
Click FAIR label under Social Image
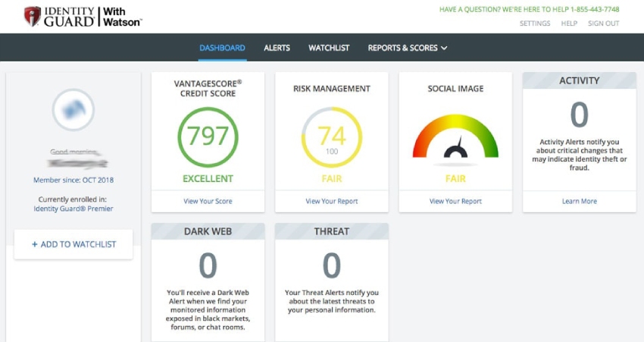tap(455, 179)
